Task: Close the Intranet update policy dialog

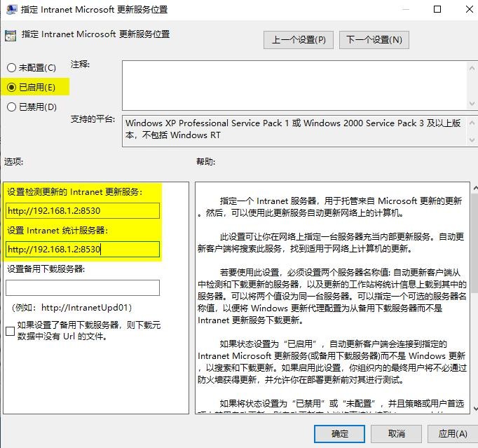Action: pos(465,10)
